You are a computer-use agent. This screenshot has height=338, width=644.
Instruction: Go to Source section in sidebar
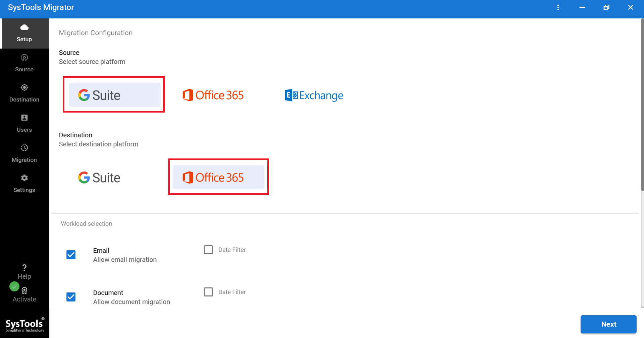tap(24, 64)
